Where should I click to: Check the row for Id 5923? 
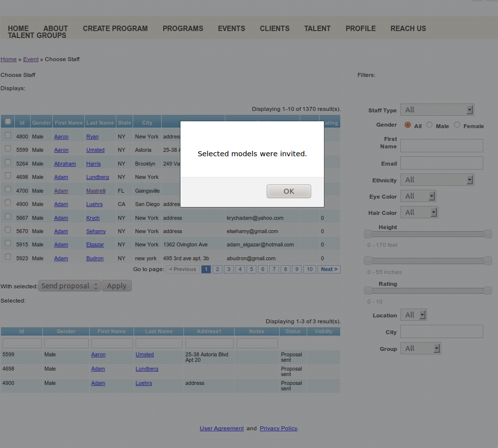tap(8, 257)
